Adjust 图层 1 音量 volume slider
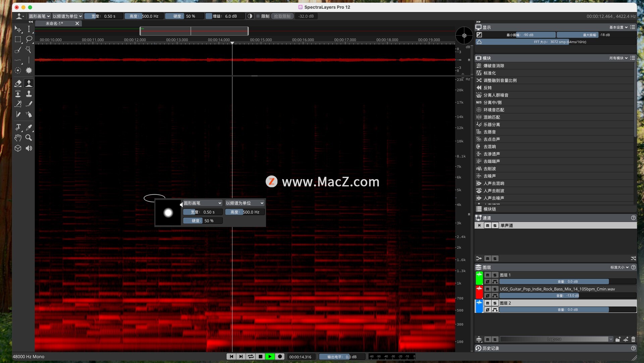644x363 pixels. coord(568,281)
